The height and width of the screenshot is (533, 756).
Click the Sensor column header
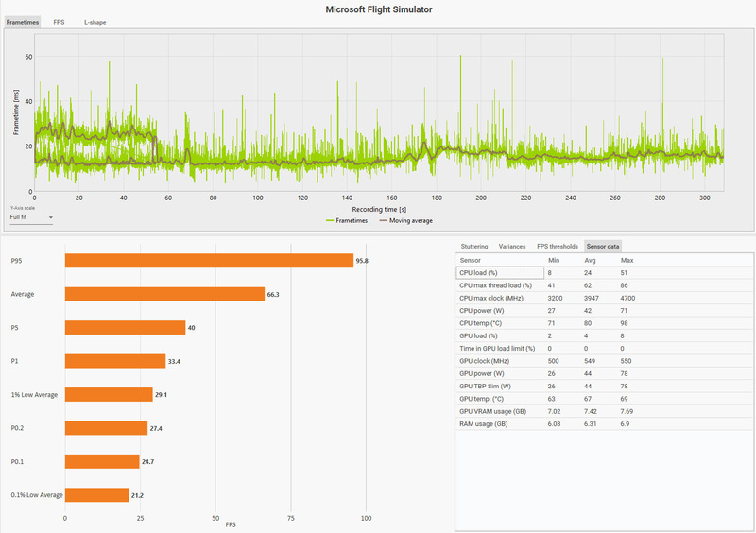[x=470, y=260]
